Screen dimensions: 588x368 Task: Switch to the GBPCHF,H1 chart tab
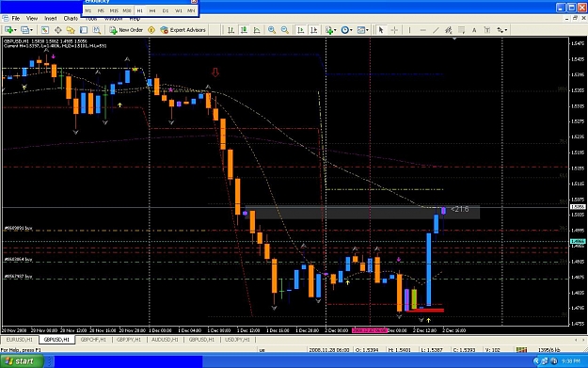[93, 340]
